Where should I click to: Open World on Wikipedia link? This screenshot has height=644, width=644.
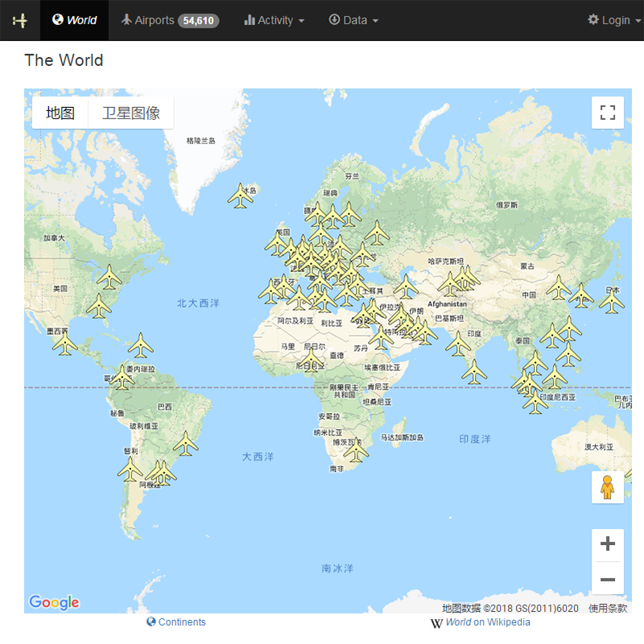click(x=481, y=622)
